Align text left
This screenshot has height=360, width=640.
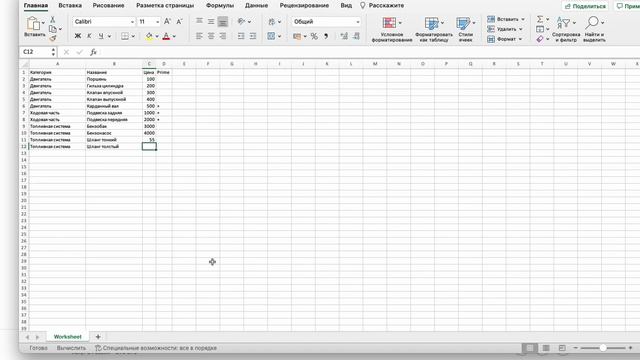point(199,36)
